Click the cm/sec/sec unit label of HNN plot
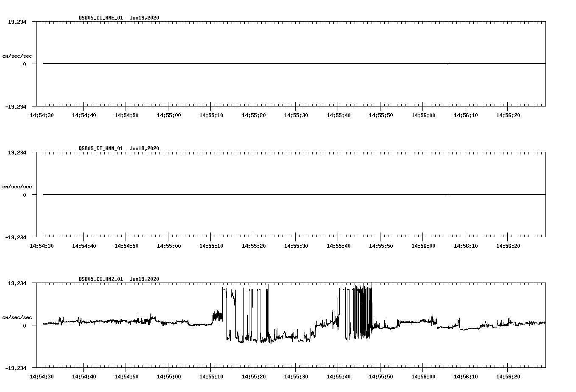 click(x=17, y=187)
